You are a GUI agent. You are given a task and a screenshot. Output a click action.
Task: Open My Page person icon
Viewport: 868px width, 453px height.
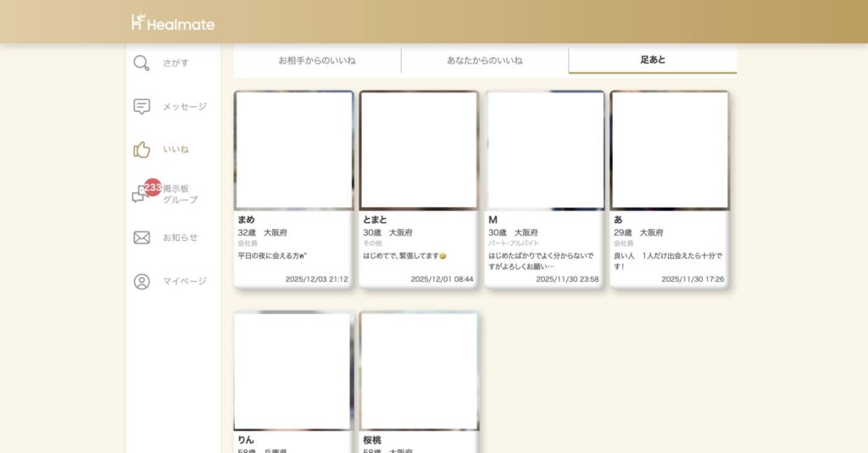pyautogui.click(x=142, y=282)
